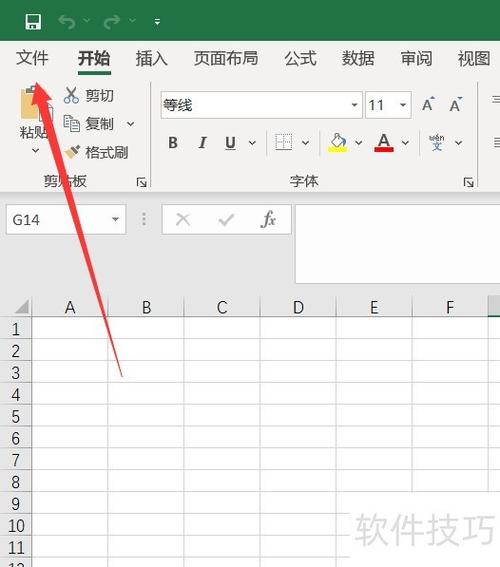This screenshot has height=567, width=500.
Task: Apply yellow fill color bucket
Action: click(338, 142)
